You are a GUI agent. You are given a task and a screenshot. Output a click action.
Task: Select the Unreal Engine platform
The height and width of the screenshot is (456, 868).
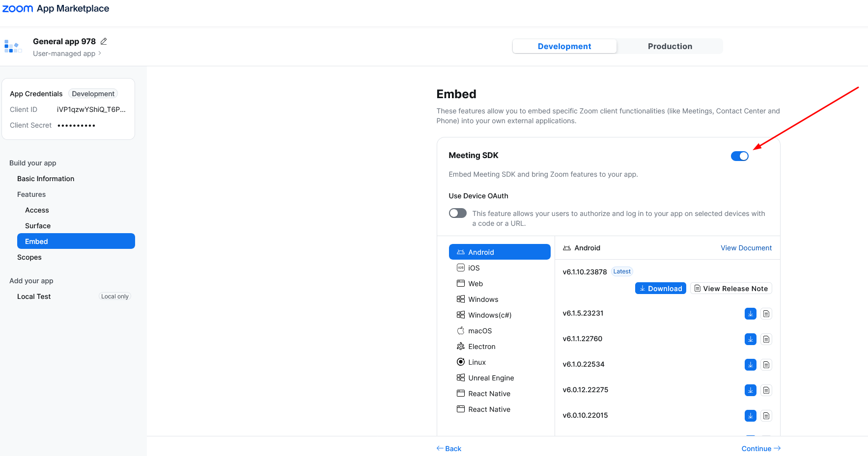(x=499, y=377)
